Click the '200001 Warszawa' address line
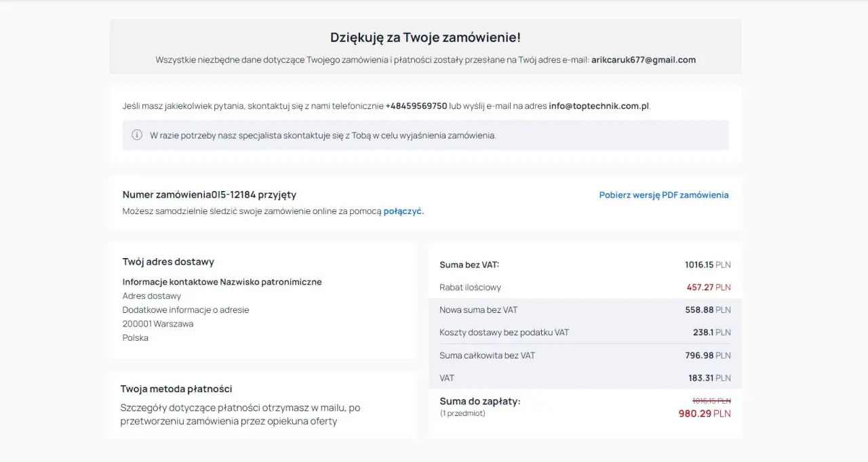 click(x=157, y=324)
